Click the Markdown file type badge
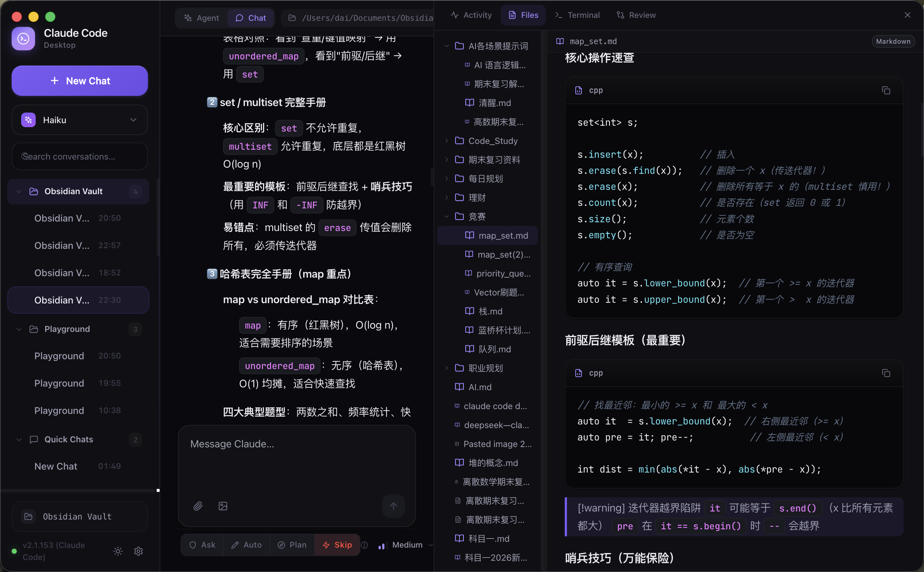 893,41
